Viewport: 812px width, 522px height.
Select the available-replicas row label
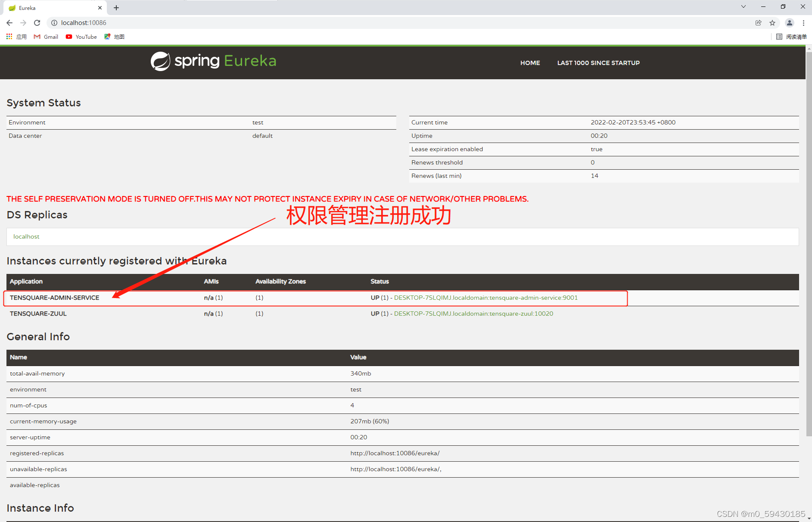coord(35,485)
